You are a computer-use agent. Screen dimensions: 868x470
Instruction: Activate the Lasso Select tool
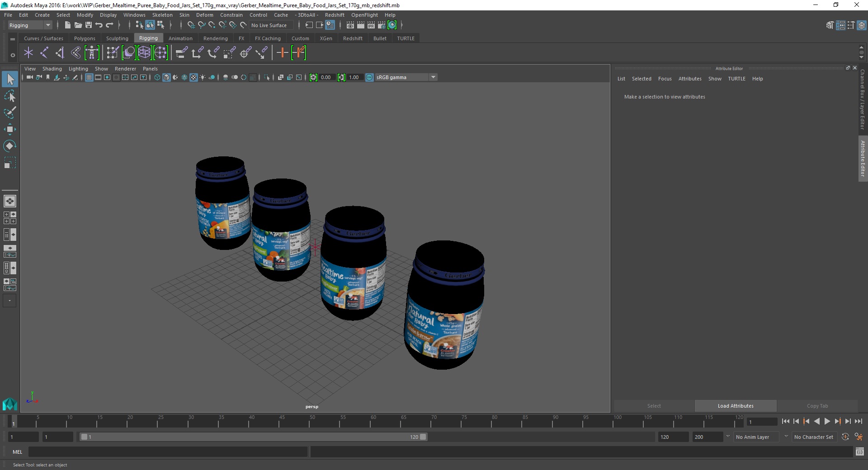10,96
